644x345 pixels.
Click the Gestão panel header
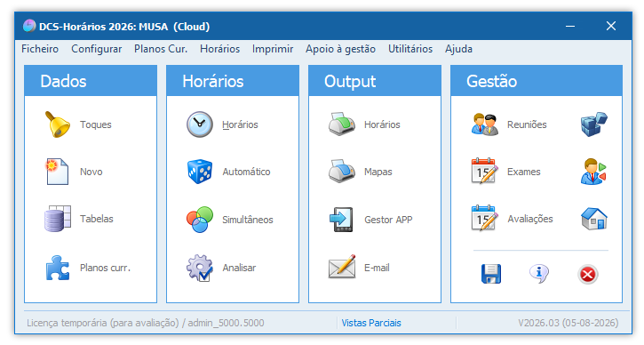537,81
